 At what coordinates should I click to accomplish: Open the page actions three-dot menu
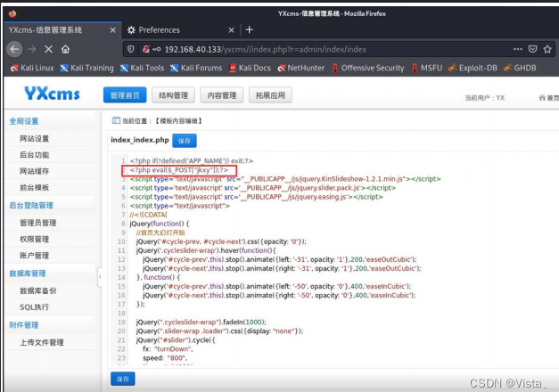(x=518, y=49)
